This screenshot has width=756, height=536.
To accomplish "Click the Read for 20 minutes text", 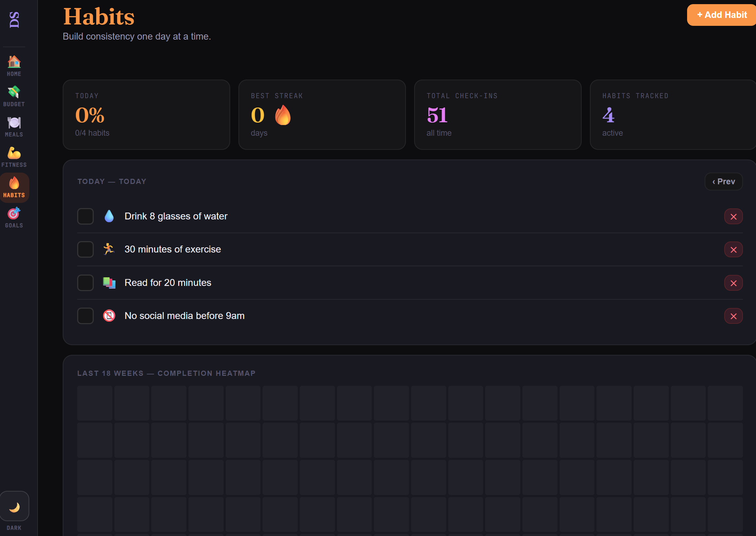I will pos(168,283).
